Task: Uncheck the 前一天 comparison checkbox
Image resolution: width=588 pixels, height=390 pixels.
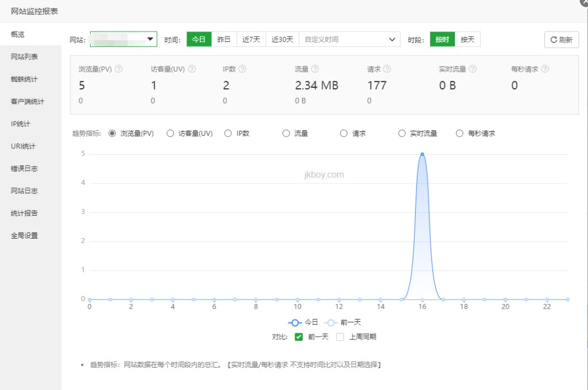Action: (299, 337)
